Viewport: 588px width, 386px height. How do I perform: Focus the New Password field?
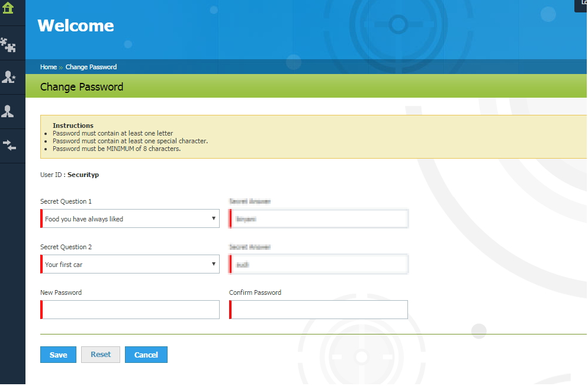(130, 310)
